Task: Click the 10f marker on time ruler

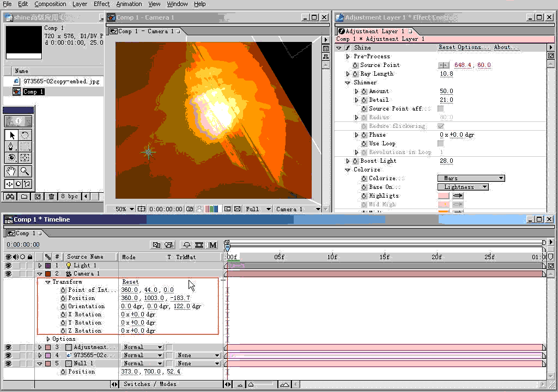Action: coord(332,257)
